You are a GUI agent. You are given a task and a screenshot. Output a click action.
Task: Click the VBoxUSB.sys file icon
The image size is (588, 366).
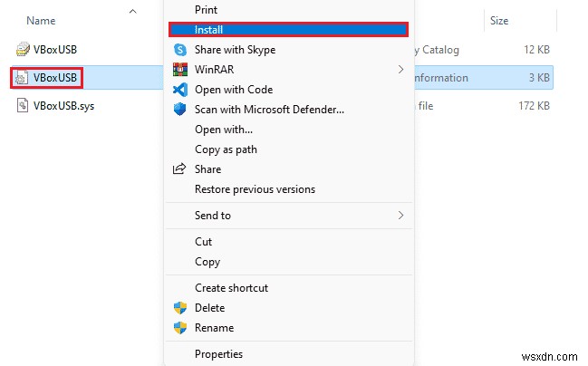point(24,107)
